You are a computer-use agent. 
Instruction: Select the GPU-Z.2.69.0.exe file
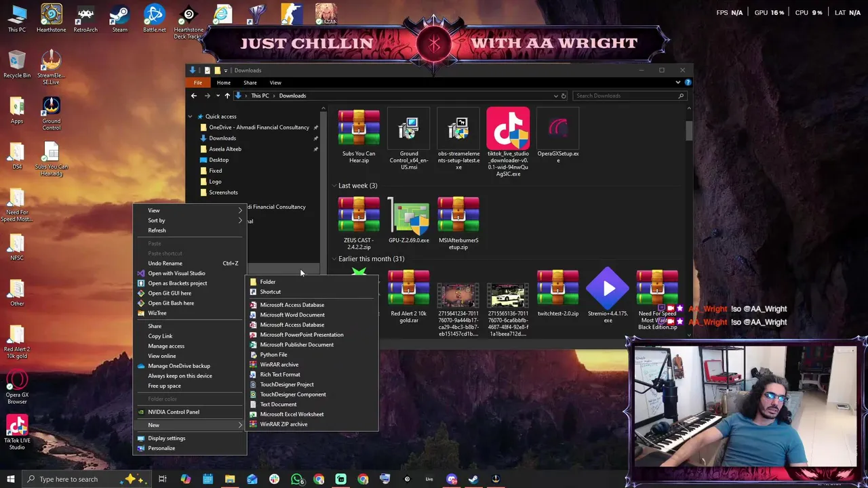[409, 221]
